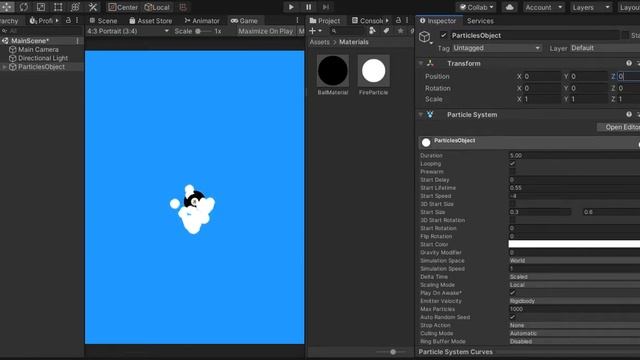Toggle pivot Center handle position
The height and width of the screenshot is (360, 640).
123,7
